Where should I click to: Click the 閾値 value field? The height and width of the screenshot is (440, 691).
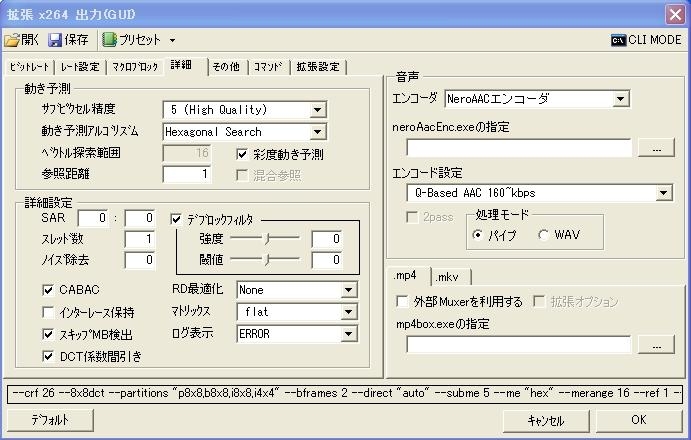[327, 260]
